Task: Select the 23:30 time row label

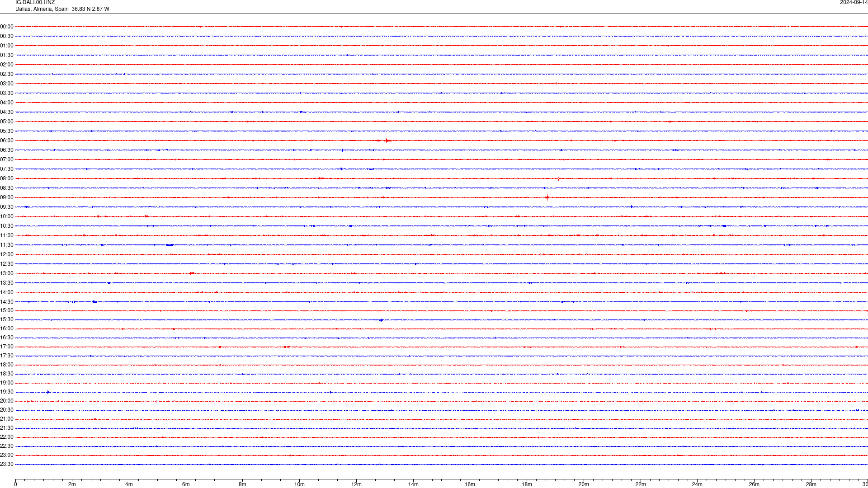Action: click(x=7, y=464)
